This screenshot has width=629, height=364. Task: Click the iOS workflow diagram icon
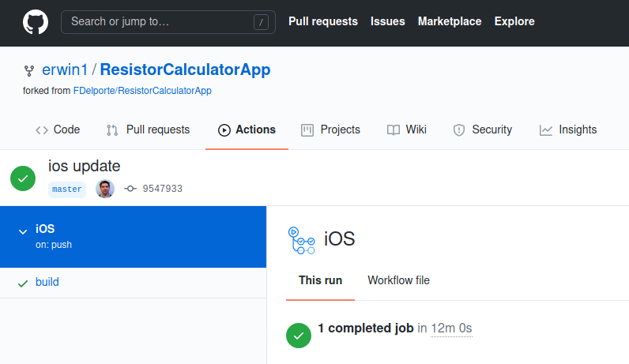click(302, 240)
